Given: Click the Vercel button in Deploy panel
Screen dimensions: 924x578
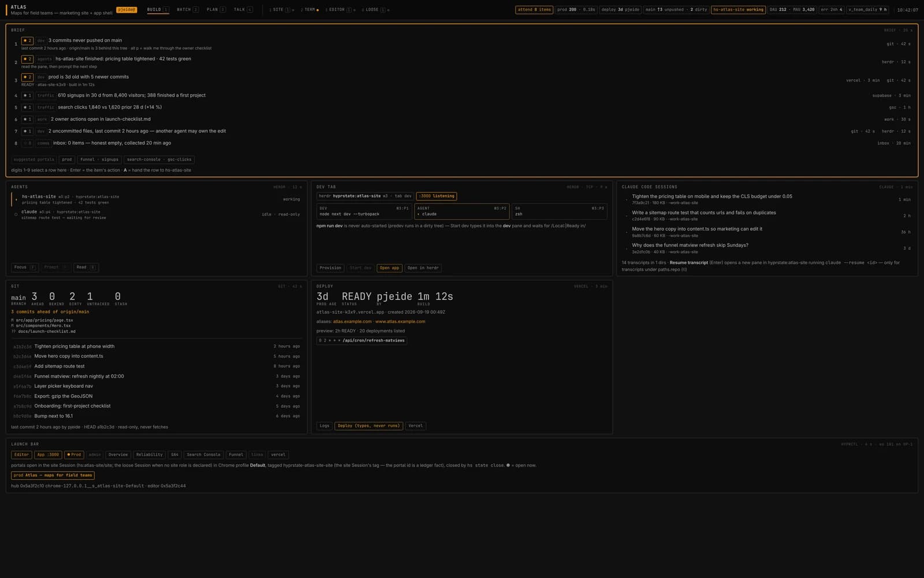Looking at the screenshot, I should pos(415,426).
